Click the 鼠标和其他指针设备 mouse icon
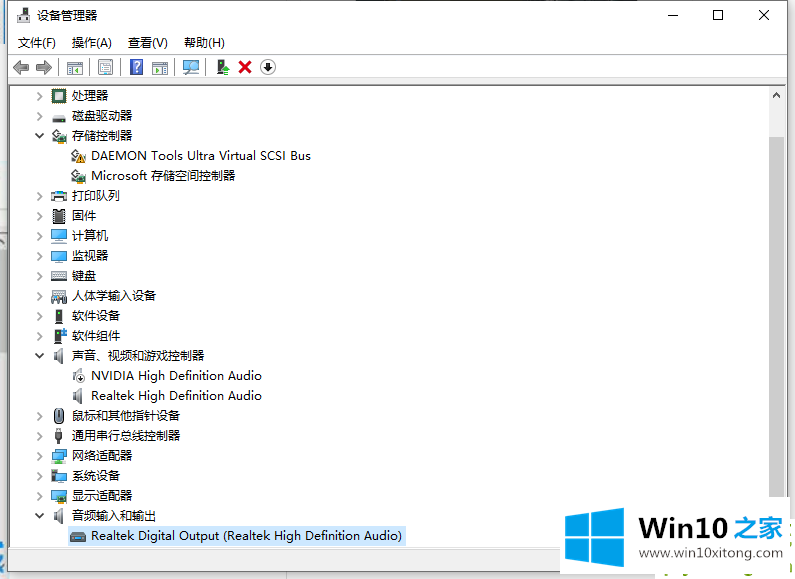This screenshot has height=579, width=795. pos(59,416)
